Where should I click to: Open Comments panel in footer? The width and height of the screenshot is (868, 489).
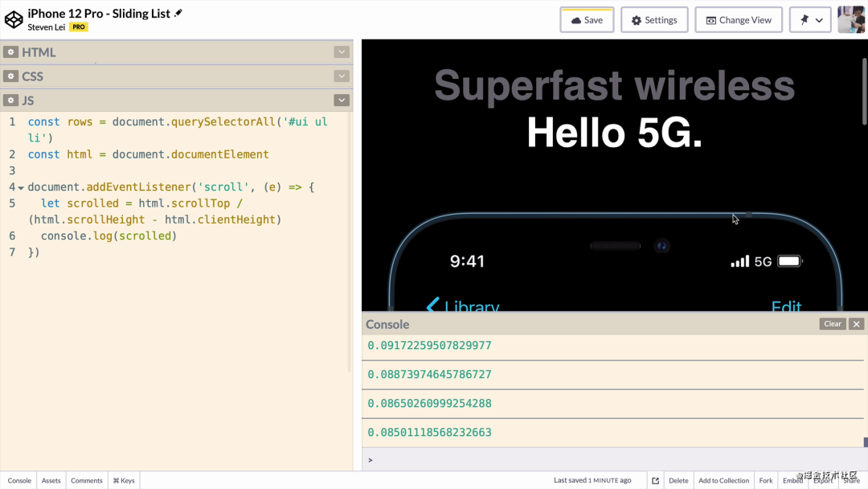tap(86, 480)
